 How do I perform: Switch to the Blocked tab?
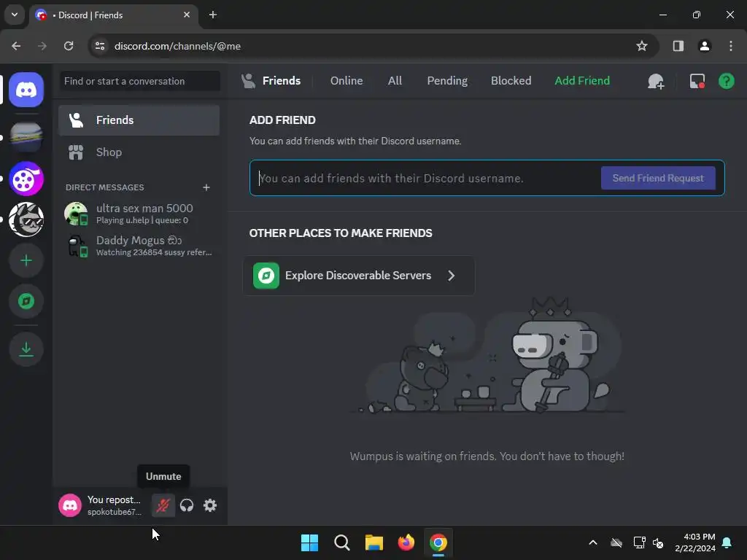[x=511, y=81]
